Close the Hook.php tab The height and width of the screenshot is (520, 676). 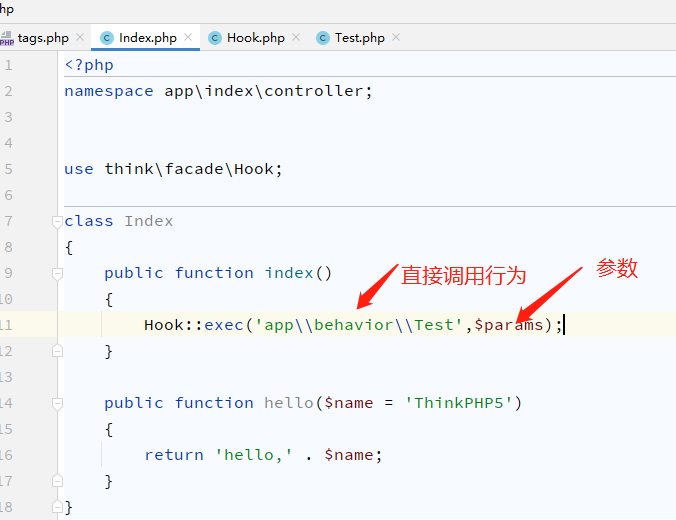(x=296, y=38)
